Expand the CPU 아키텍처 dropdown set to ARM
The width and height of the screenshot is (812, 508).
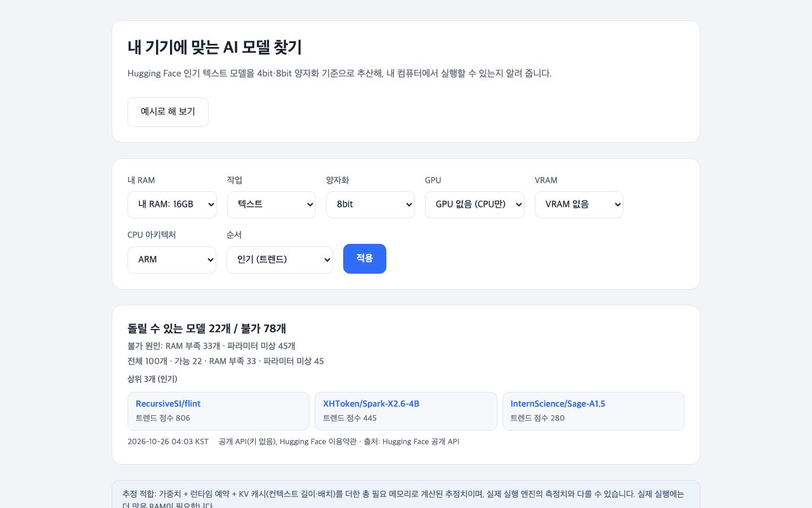coord(172,260)
